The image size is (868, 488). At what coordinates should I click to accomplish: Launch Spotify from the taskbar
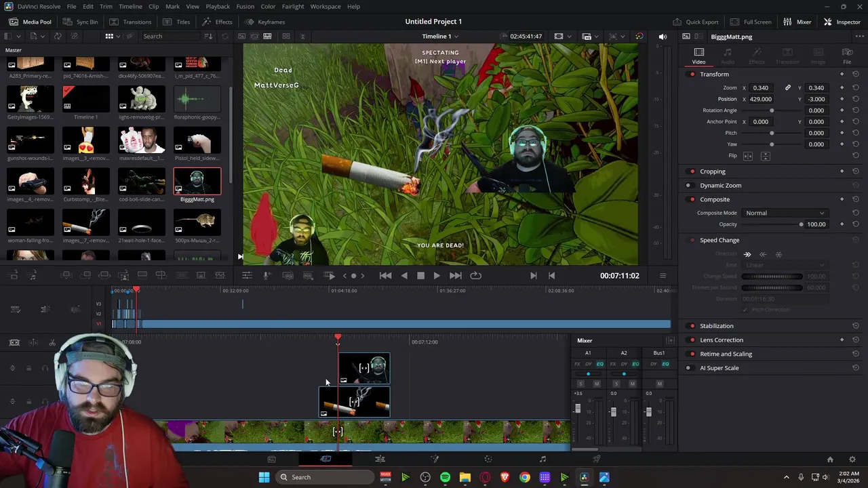445,477
